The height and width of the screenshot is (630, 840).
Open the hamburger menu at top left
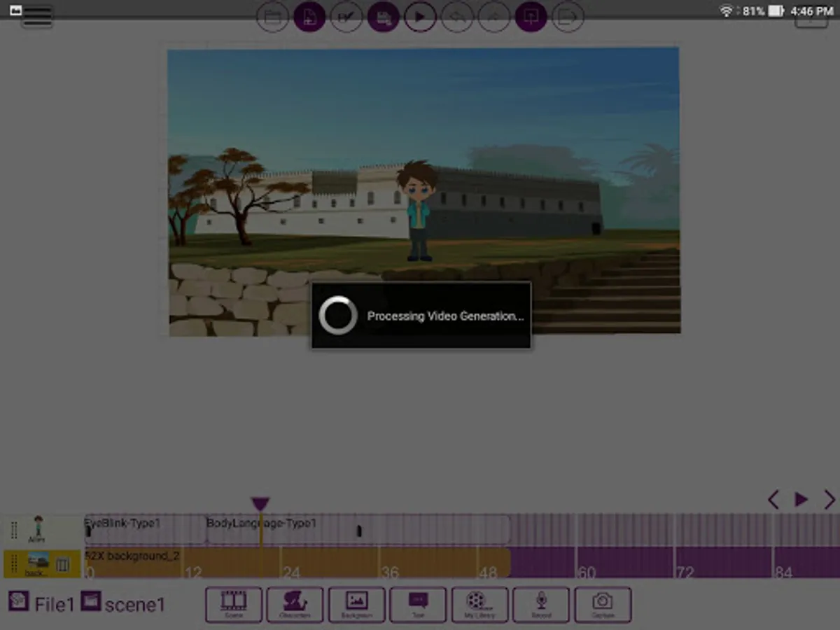(x=37, y=18)
